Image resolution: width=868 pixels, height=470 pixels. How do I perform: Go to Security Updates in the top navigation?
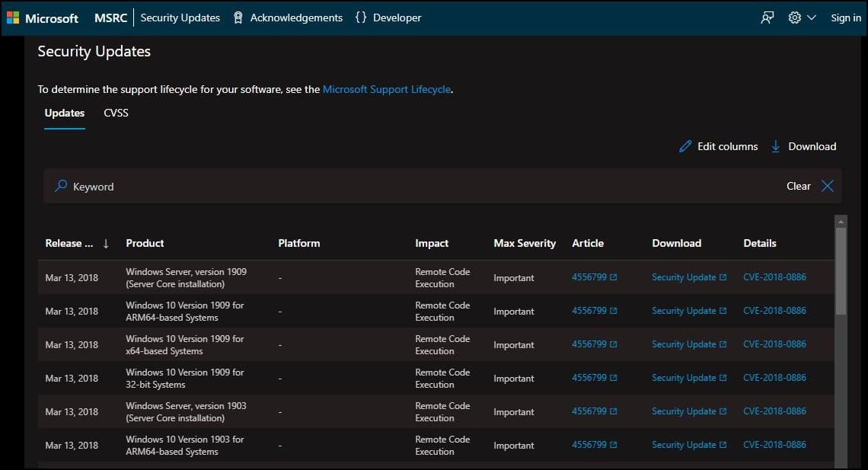click(x=180, y=18)
